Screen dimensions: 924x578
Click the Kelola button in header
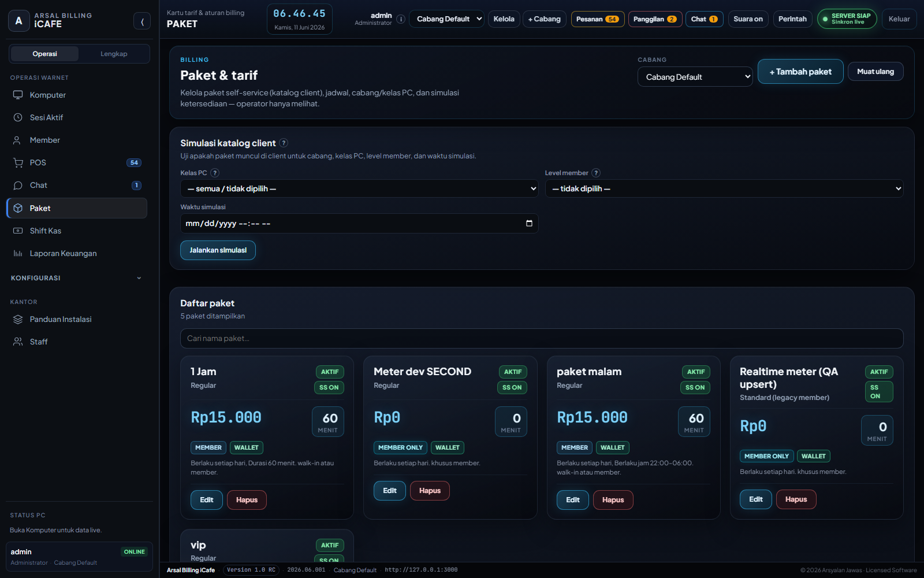tap(504, 19)
